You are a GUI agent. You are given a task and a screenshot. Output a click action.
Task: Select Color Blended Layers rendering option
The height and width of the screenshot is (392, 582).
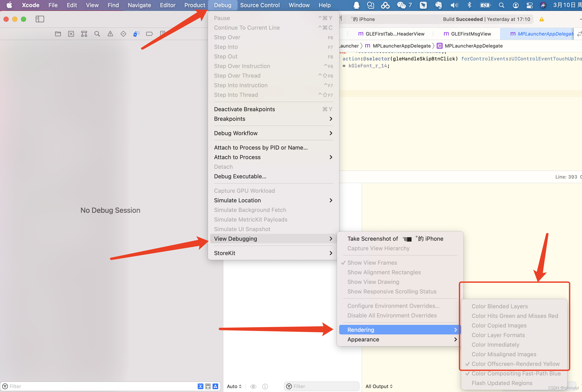click(499, 306)
